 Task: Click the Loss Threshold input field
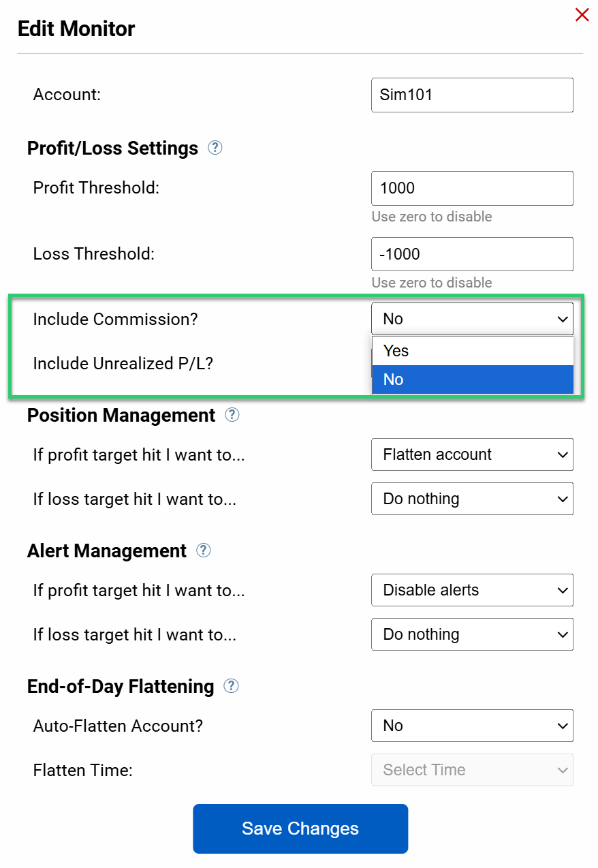click(x=472, y=253)
